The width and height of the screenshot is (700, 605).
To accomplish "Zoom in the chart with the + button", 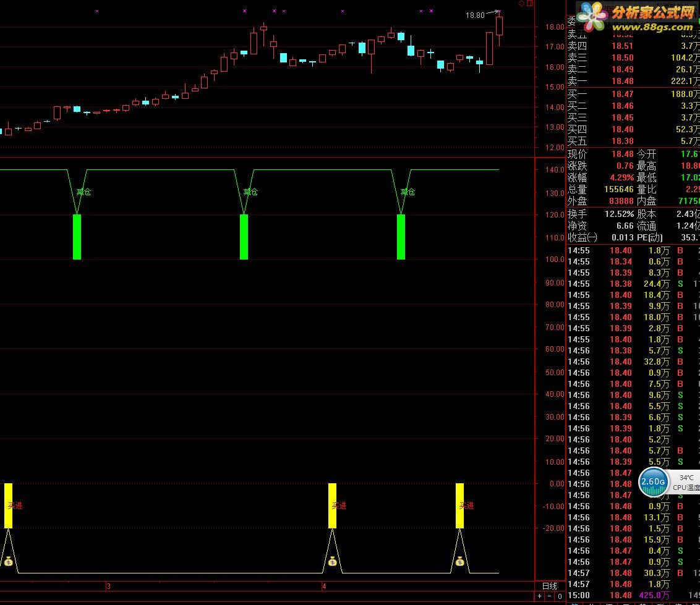I will 540,596.
